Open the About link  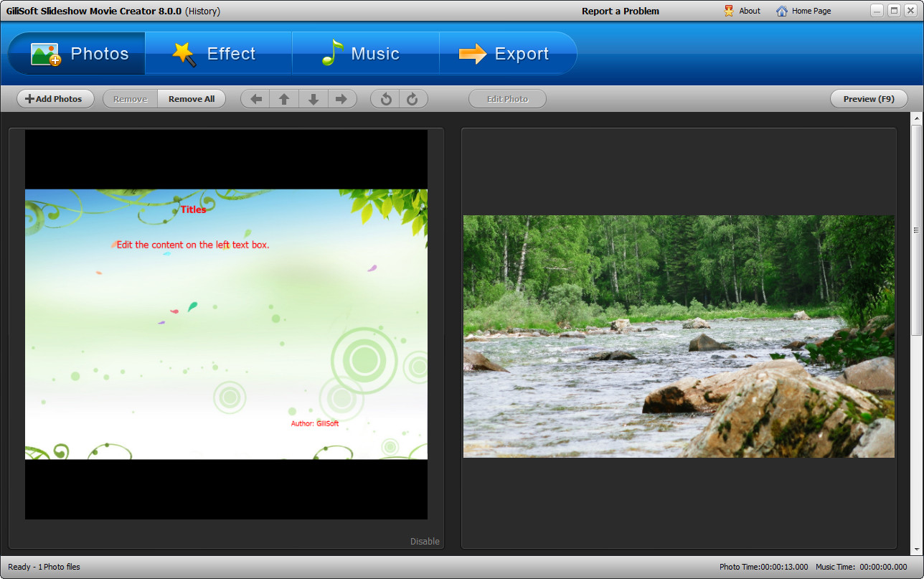point(750,11)
